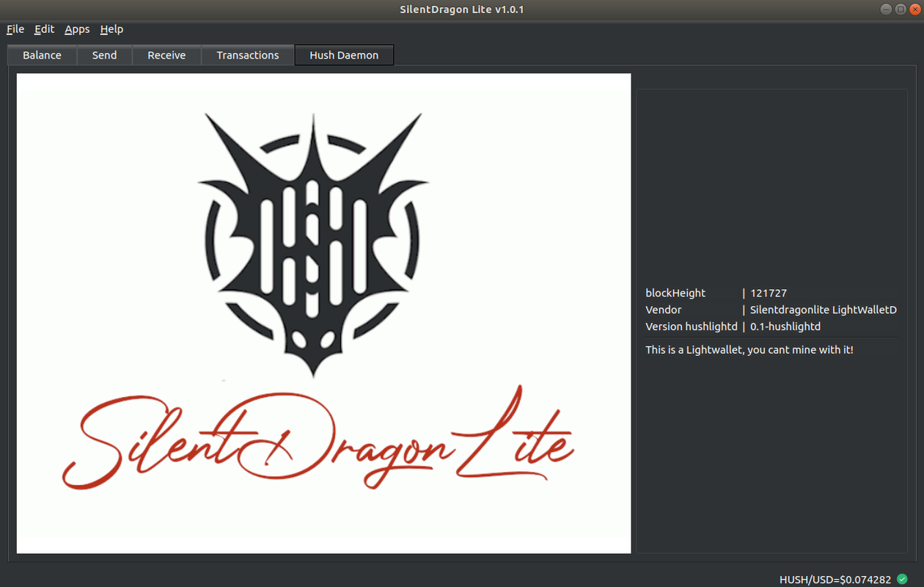Click the Lightwallet cant mine message
Image resolution: width=924 pixels, height=587 pixels.
point(749,350)
